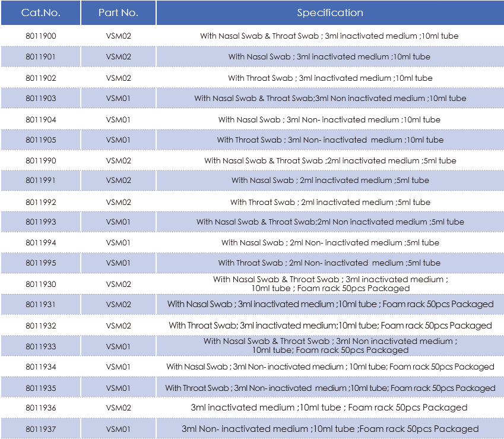Click specification text for row 8011902
Image resolution: width=504 pixels, height=439 pixels.
tap(330, 78)
